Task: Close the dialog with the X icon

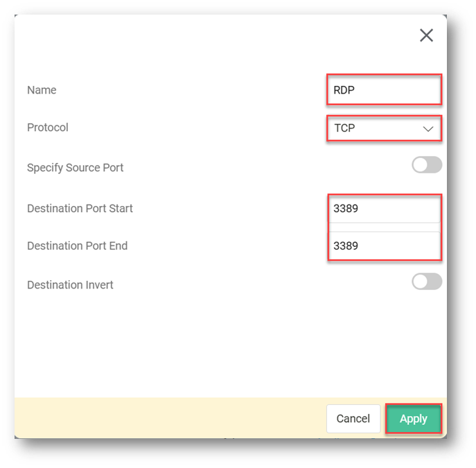Action: click(x=426, y=35)
